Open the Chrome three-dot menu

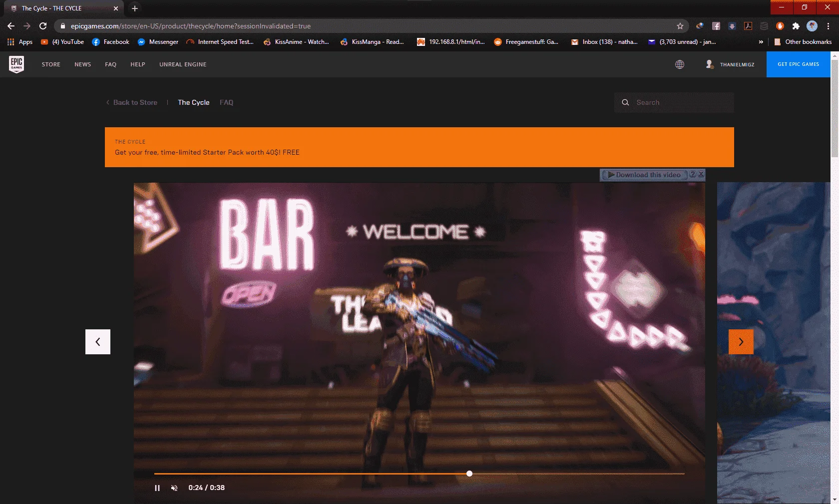point(829,26)
